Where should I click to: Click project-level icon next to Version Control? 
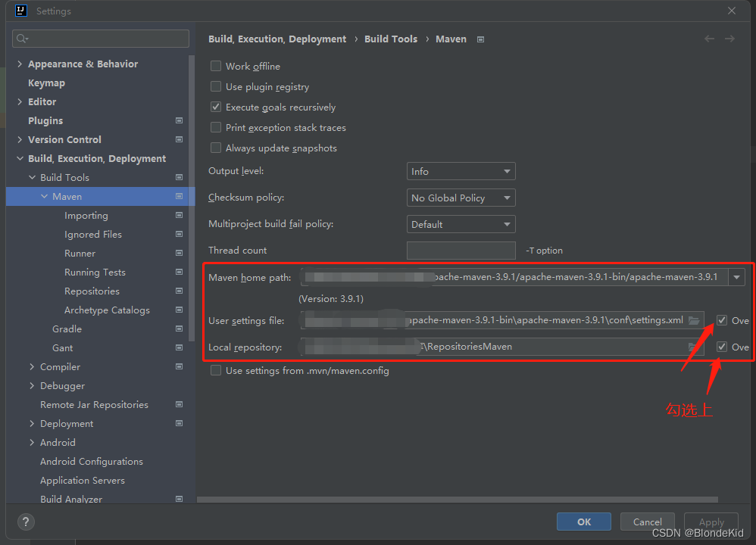point(179,139)
